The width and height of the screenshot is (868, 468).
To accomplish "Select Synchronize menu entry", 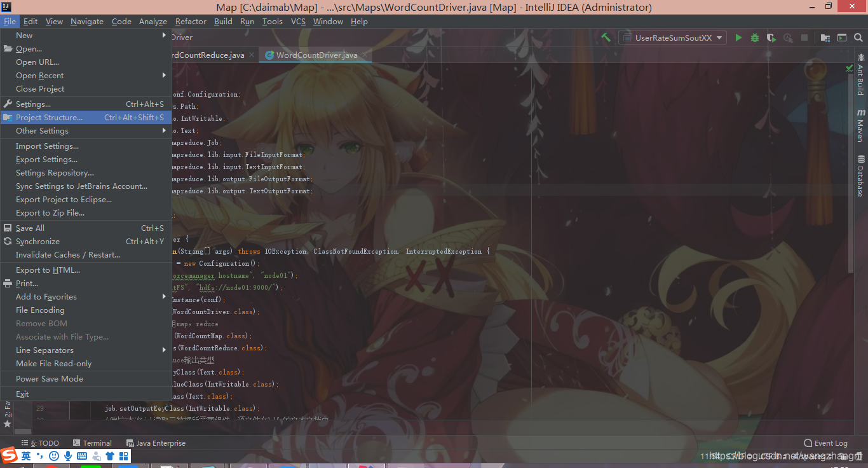I will coord(86,242).
